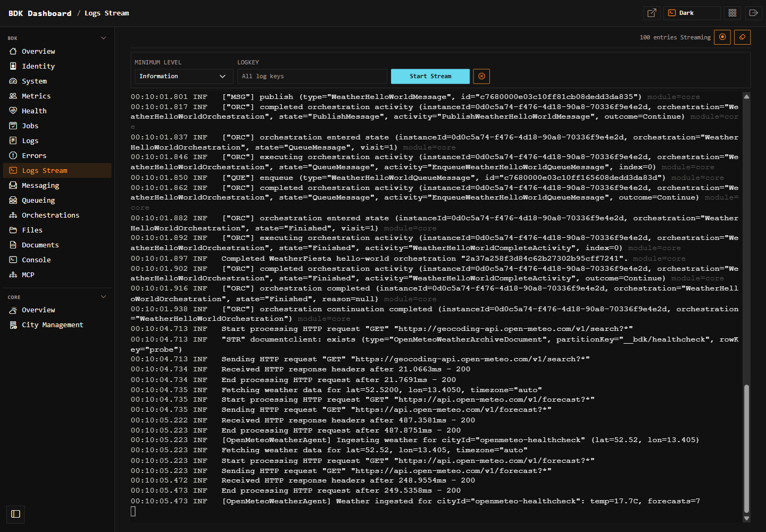Click the Logs document icon
Viewport: 766px width, 532px height.
pyautogui.click(x=13, y=140)
